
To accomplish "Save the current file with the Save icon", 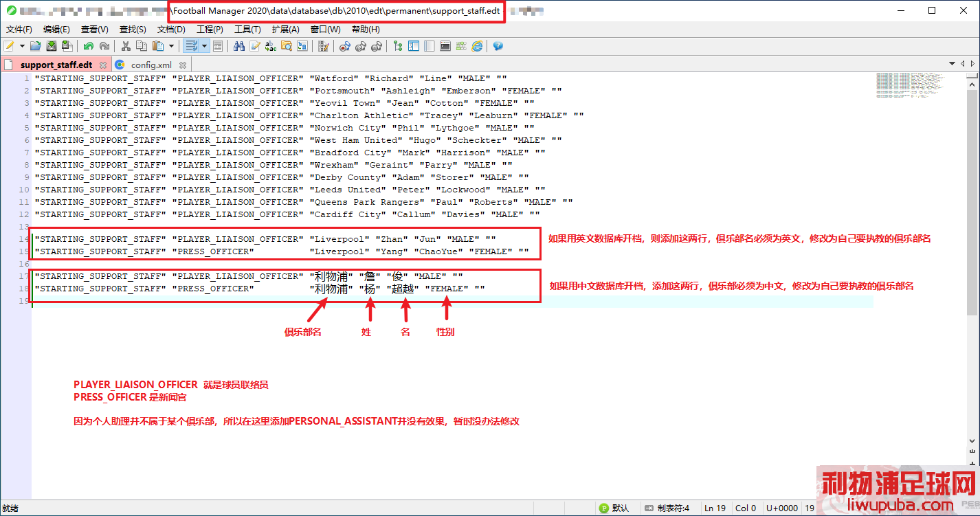I will click(51, 46).
